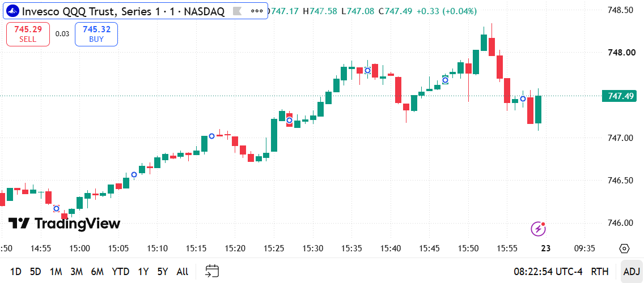
Task: Click the blue circle marker near 15:37
Action: point(367,70)
